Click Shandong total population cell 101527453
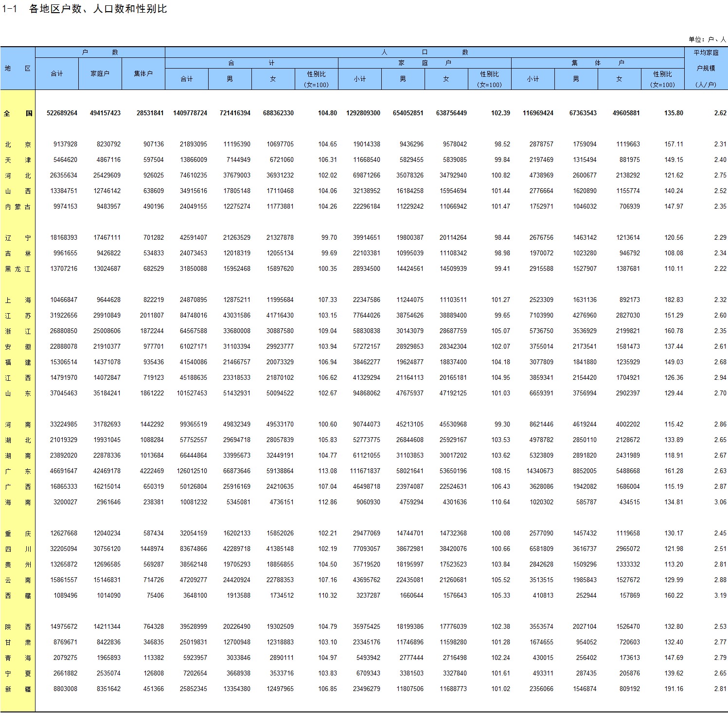Image resolution: width=728 pixels, height=728 pixels. (x=192, y=393)
